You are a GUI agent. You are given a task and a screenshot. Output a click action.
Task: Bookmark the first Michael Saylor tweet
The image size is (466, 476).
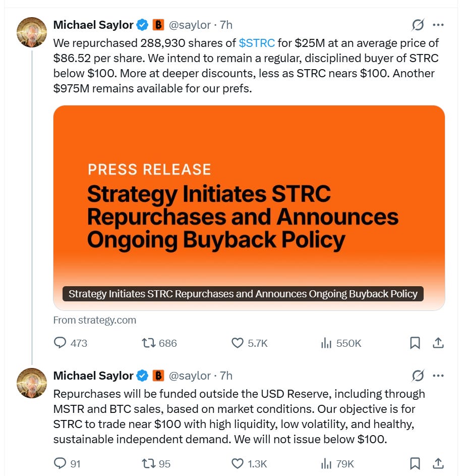415,343
